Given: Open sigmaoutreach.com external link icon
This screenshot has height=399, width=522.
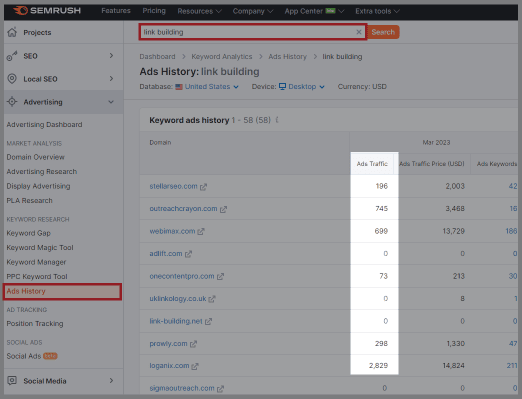Looking at the screenshot, I should coord(220,389).
